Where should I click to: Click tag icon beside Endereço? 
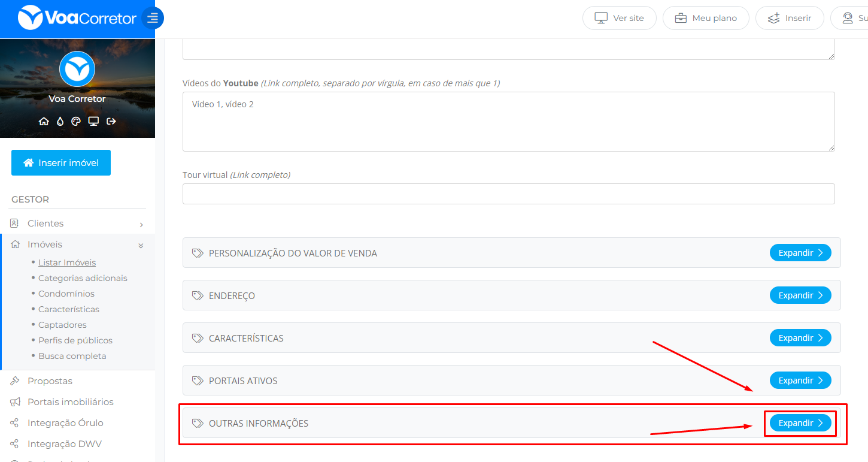pos(198,296)
